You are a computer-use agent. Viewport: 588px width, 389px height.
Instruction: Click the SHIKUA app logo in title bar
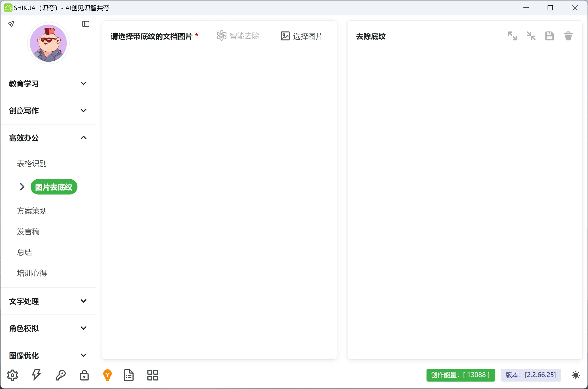(8, 8)
